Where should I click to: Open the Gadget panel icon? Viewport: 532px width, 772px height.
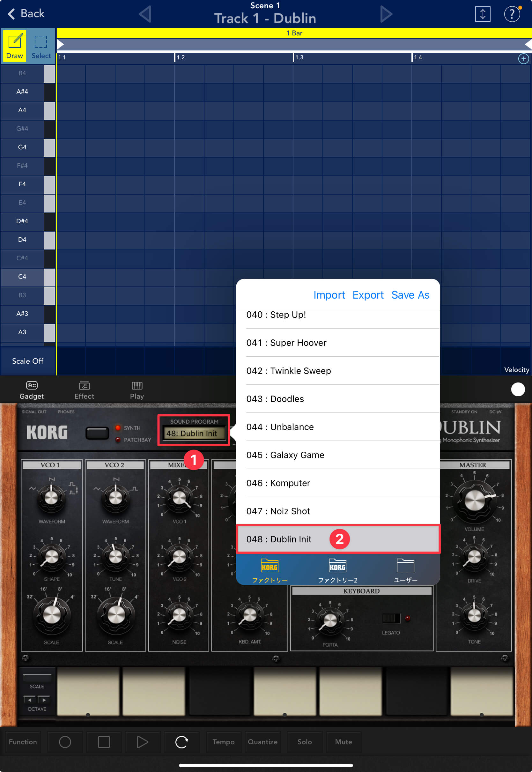tap(32, 390)
